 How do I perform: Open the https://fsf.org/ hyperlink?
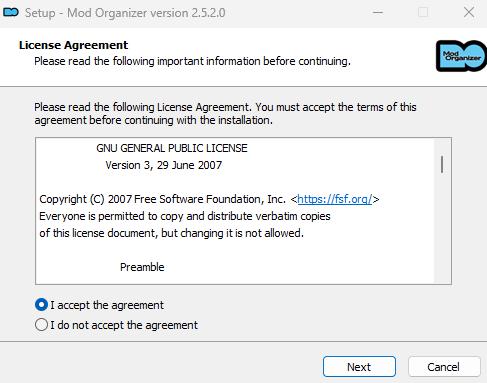335,199
